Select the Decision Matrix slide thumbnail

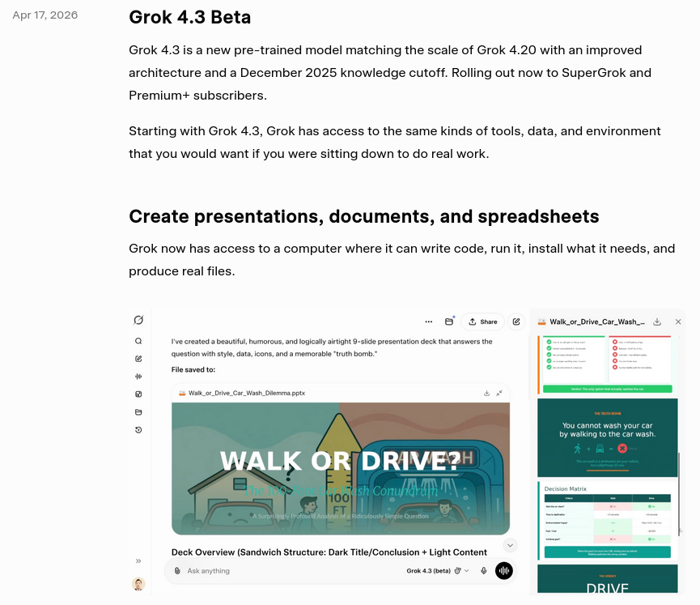(607, 521)
